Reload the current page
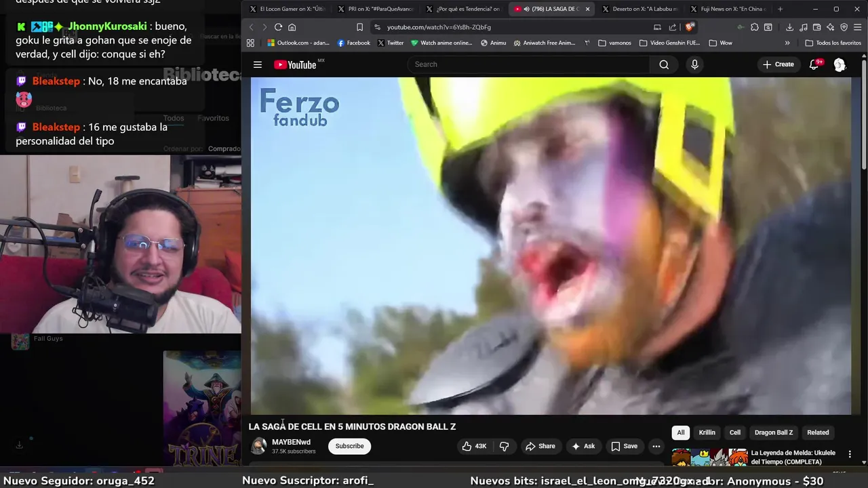 tap(278, 27)
